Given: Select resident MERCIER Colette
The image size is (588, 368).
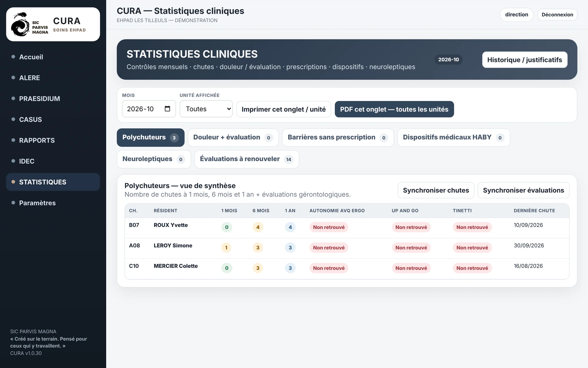Looking at the screenshot, I should click(176, 266).
